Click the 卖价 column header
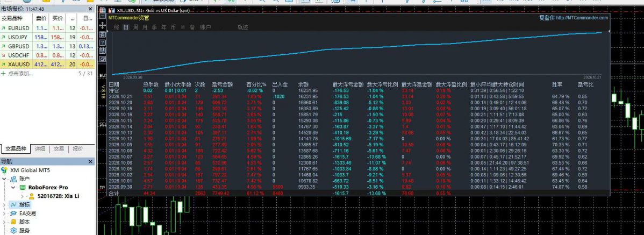Viewport: 644px width, 235px height. click(41, 18)
